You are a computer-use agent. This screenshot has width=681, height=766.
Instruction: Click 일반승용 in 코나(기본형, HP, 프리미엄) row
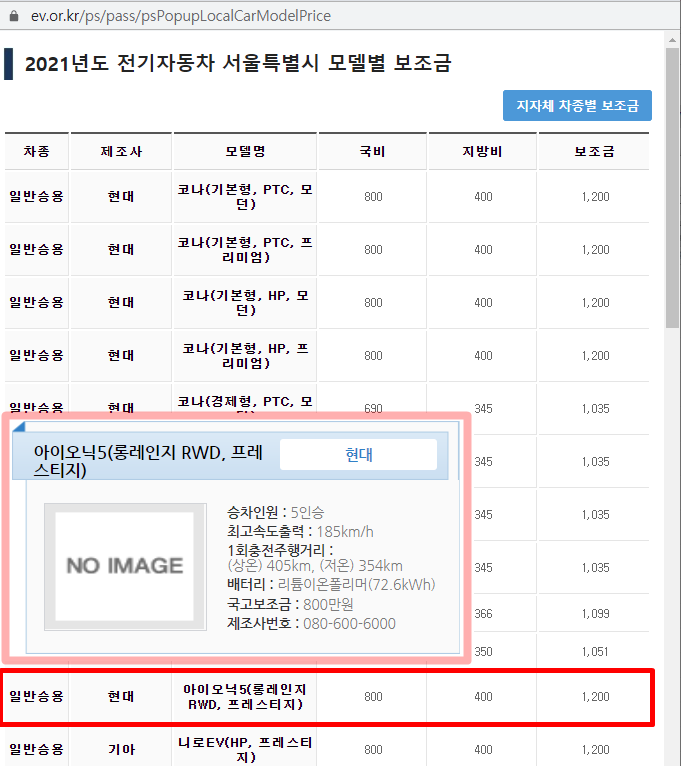[37, 356]
